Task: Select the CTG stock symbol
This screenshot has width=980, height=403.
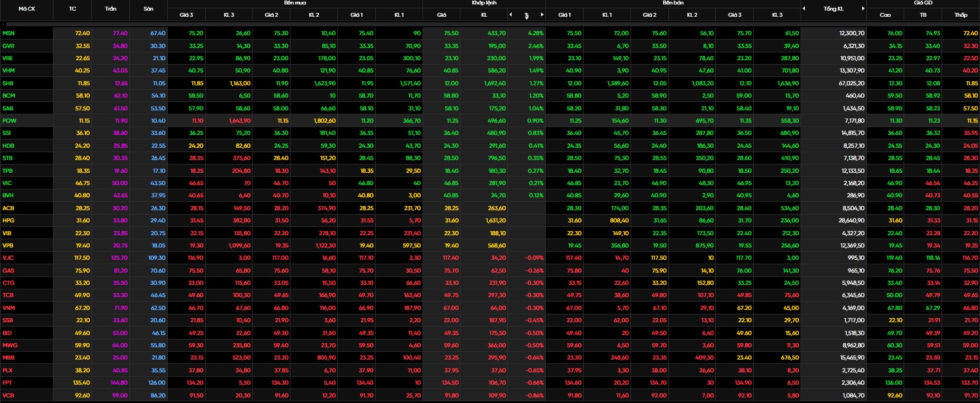Action: 8,283
